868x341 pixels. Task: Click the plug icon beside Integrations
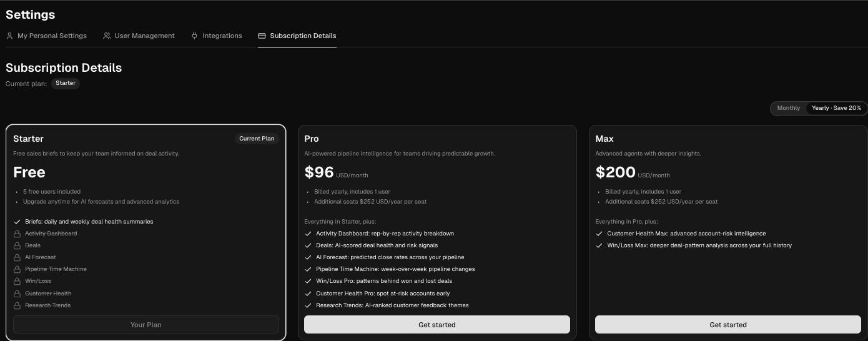[195, 36]
